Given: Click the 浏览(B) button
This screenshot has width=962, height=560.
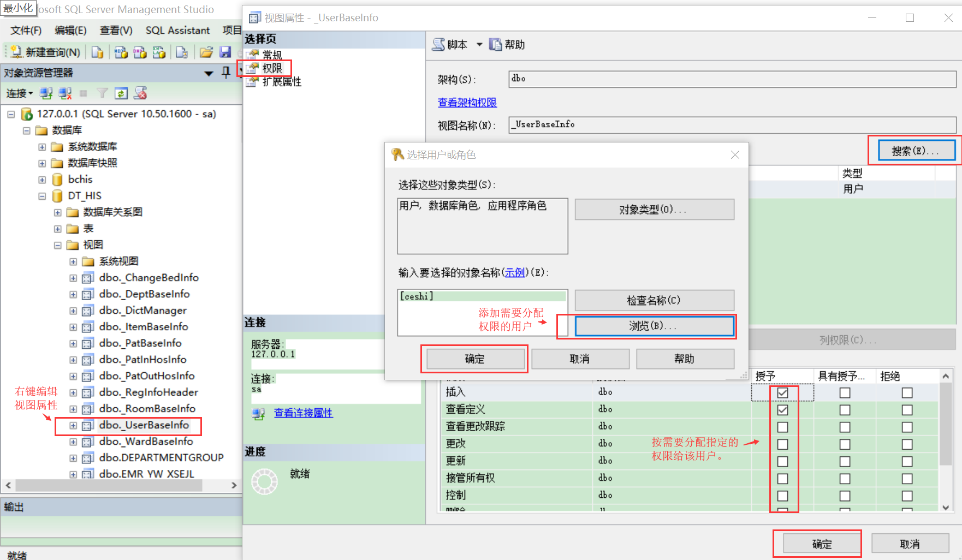Looking at the screenshot, I should point(654,326).
